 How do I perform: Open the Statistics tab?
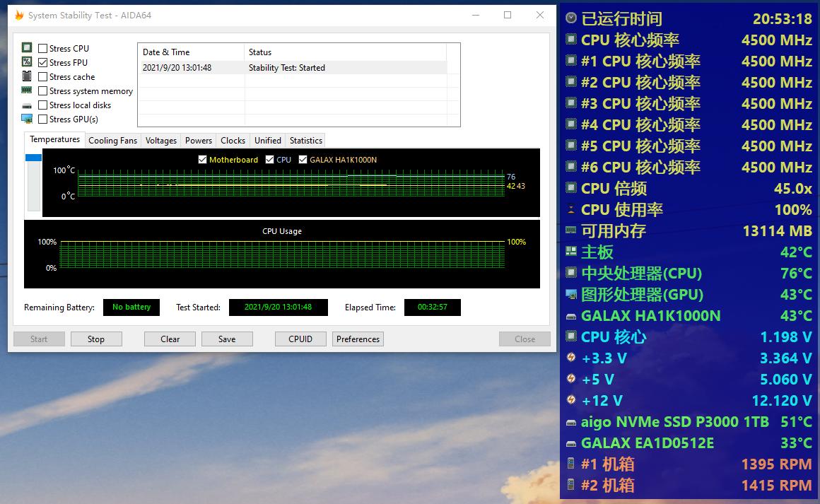(x=305, y=141)
